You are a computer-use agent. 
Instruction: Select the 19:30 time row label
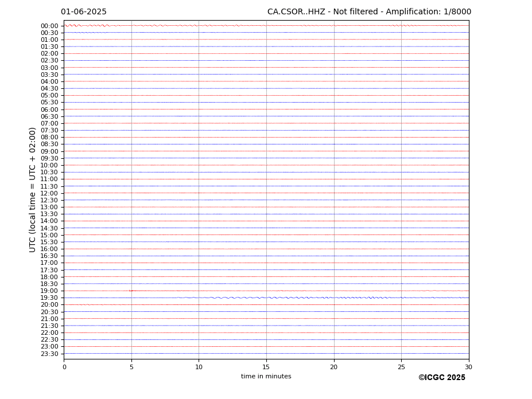point(49,298)
